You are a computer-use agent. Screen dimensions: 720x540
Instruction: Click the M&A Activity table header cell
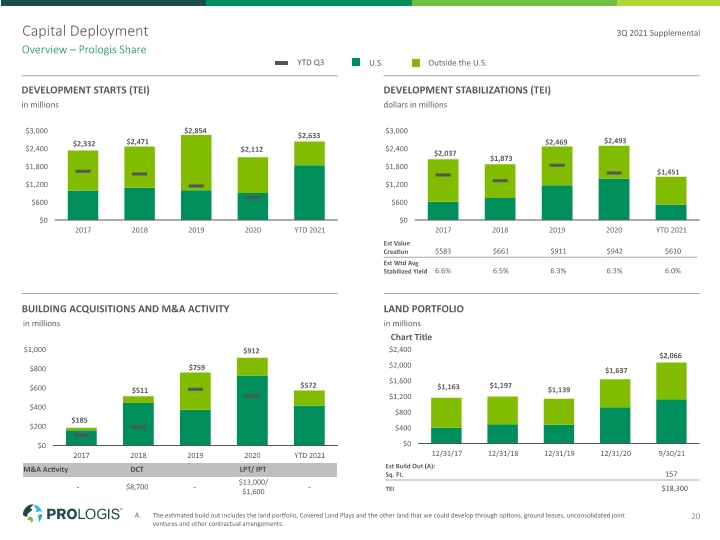46,469
